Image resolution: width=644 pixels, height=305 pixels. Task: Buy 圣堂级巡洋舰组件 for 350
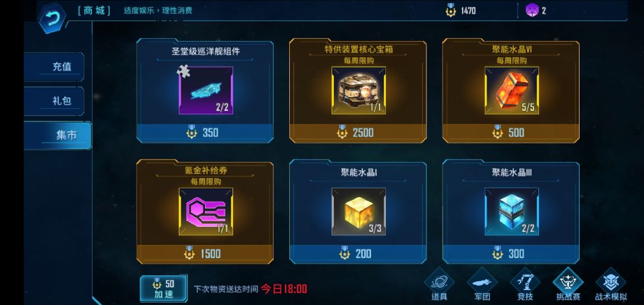pos(205,133)
